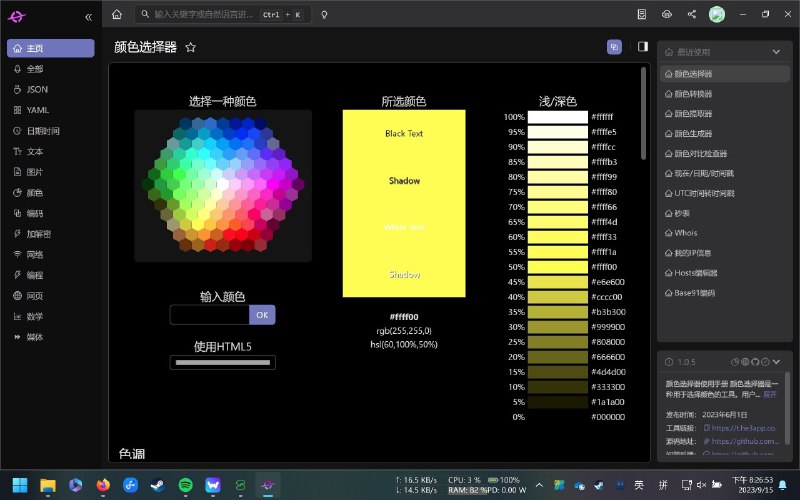The width and height of the screenshot is (800, 500).
Task: Open the JSON category in the sidebar
Action: [36, 89]
